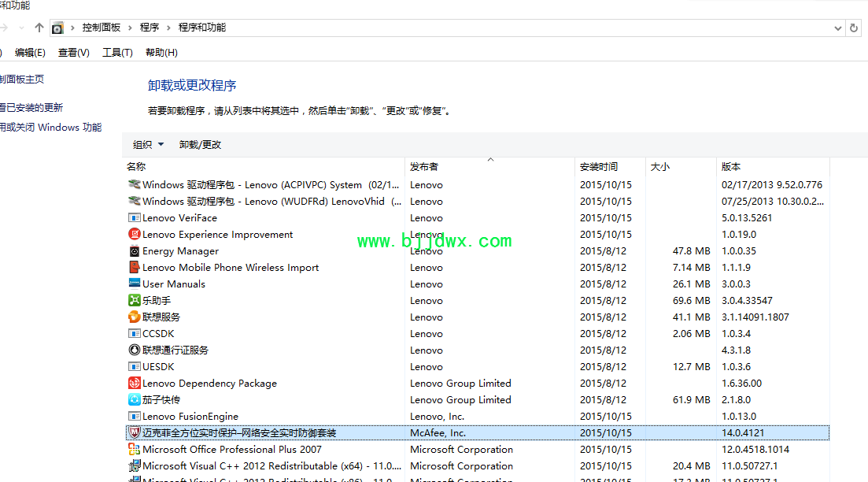The image size is (868, 482).
Task: Select Lenovo Dependency Package entry
Action: click(x=209, y=384)
